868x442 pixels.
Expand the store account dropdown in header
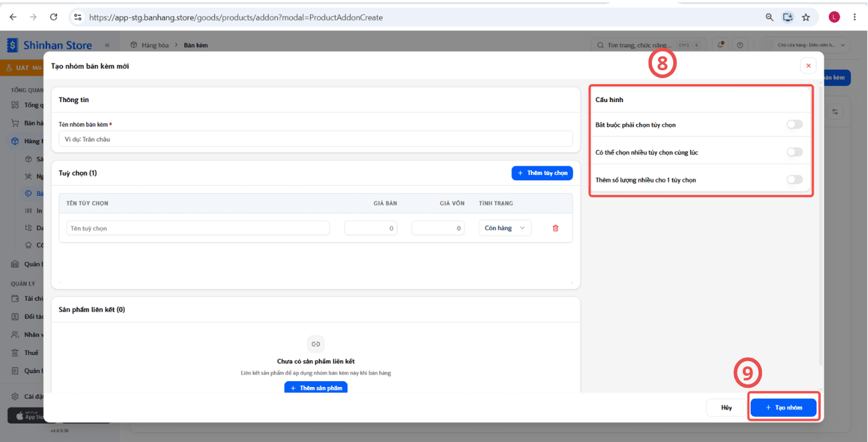coord(806,45)
